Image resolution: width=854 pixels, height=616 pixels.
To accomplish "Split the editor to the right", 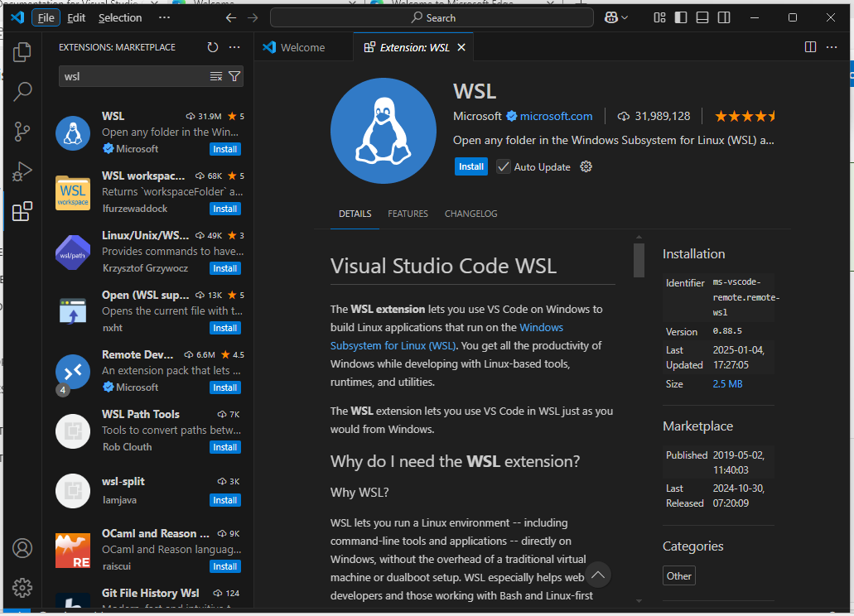I will pyautogui.click(x=810, y=47).
